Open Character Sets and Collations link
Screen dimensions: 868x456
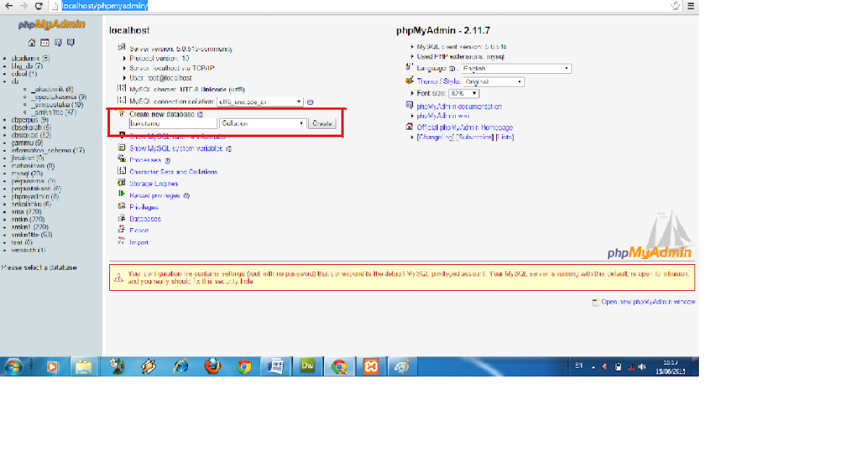click(174, 172)
